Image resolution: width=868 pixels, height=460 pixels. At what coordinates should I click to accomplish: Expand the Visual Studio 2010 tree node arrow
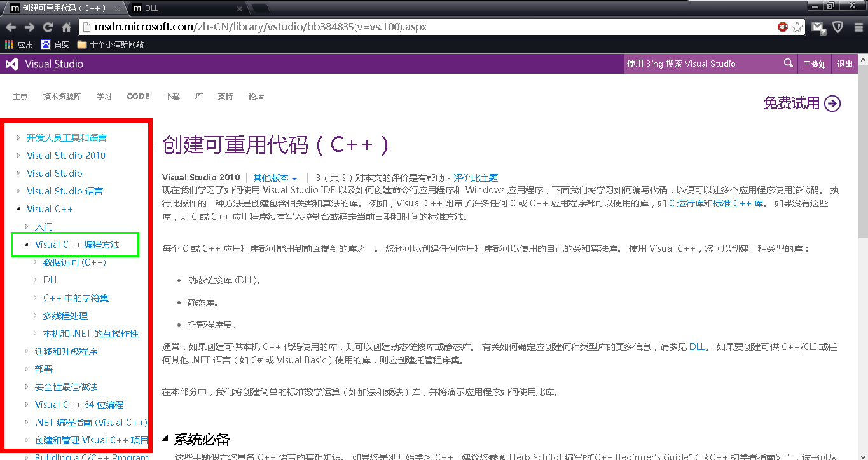pyautogui.click(x=18, y=156)
